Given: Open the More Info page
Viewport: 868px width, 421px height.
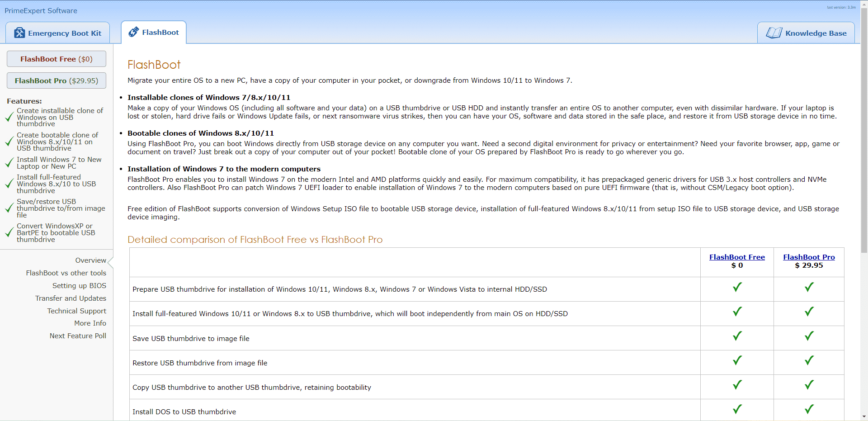Looking at the screenshot, I should (x=90, y=323).
